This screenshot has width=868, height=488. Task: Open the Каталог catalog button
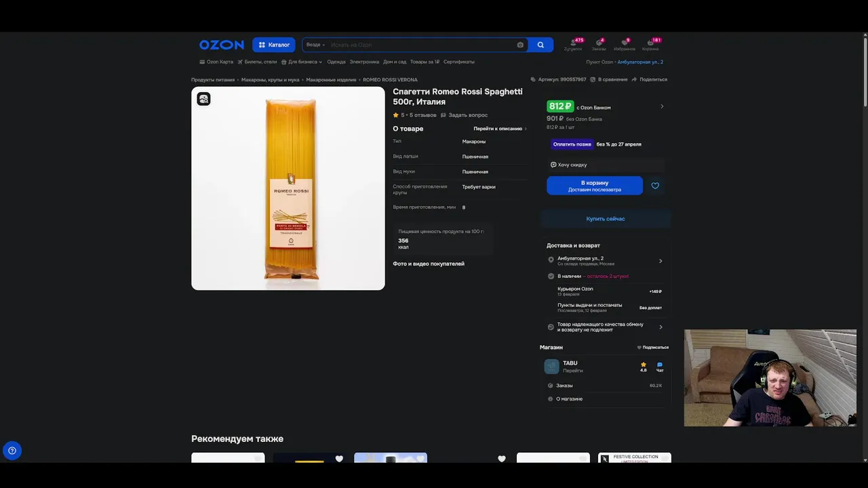[x=274, y=45]
